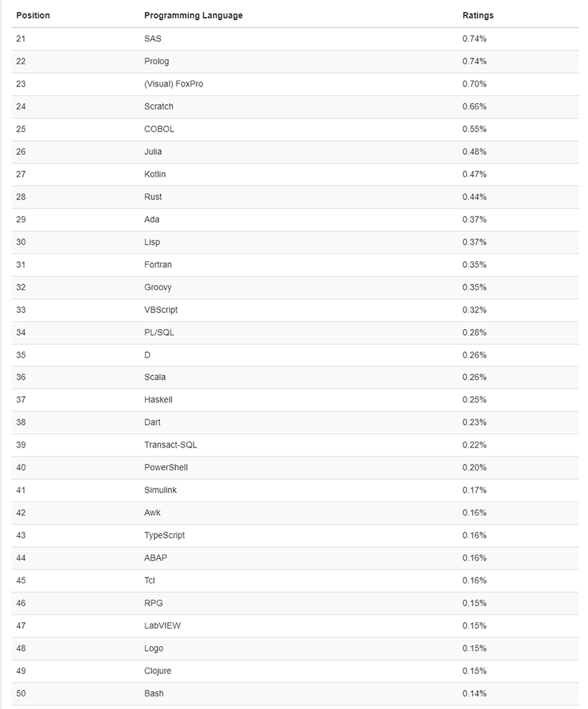The image size is (588, 709).
Task: Click the LabVIEW entry
Action: (163, 626)
